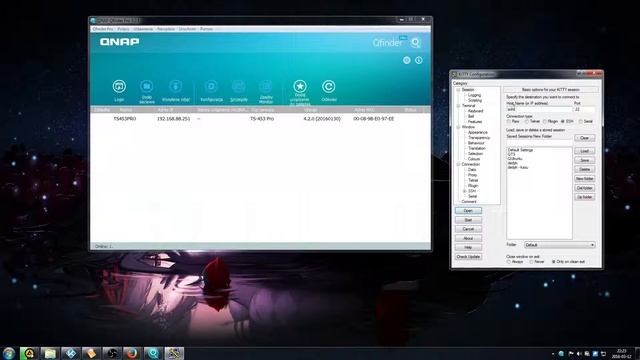Open Konfiguracja from Qfinder toolbar
The width and height of the screenshot is (640, 360).
click(211, 87)
